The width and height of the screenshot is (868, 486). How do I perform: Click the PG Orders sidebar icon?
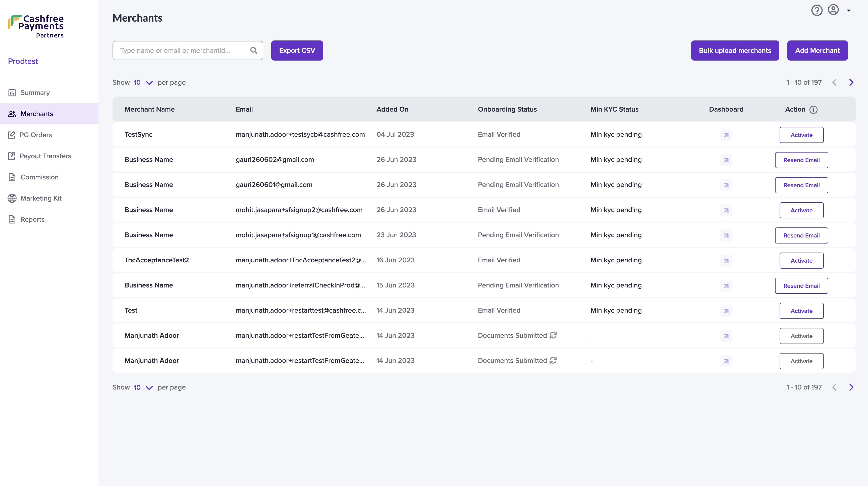12,135
